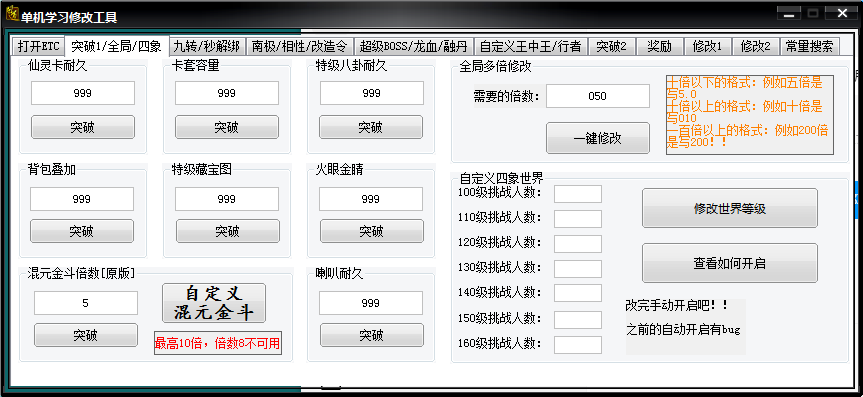The width and height of the screenshot is (863, 397).
Task: Click the 卡套容量 value field
Action: click(227, 93)
